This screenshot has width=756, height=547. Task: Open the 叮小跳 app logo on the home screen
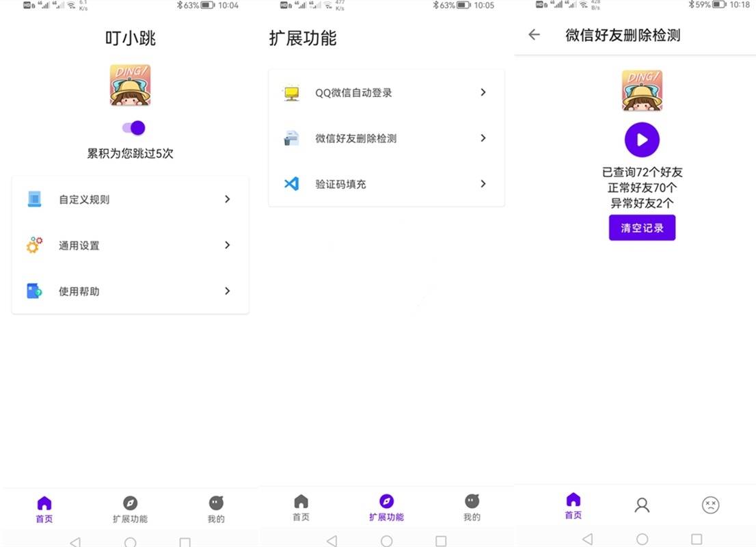coord(130,85)
